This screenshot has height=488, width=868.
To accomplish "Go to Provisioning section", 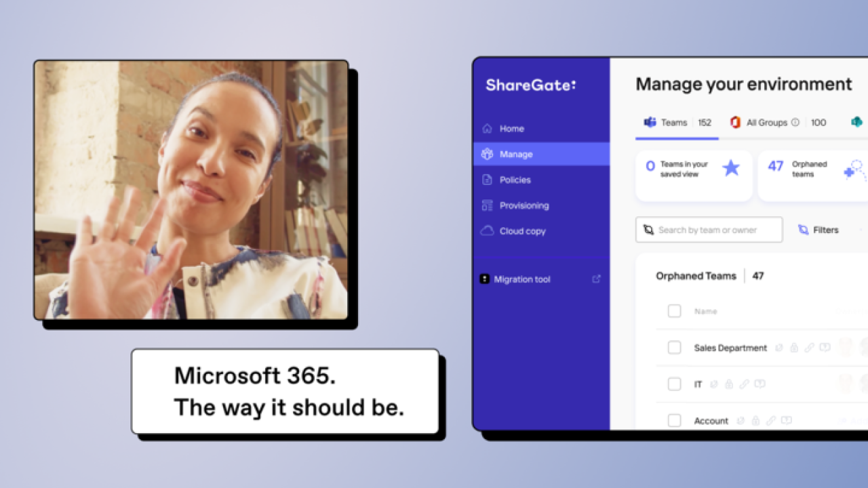I will (541, 205).
